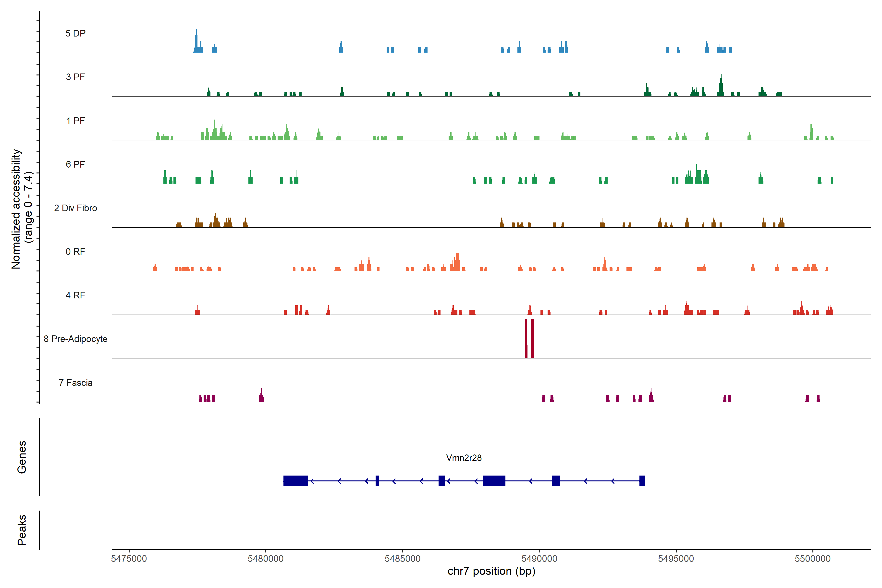Click the 3 PF track label
The width and height of the screenshot is (882, 588).
(x=75, y=77)
